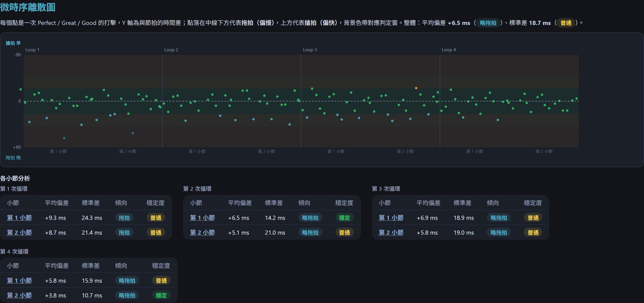This screenshot has height=303, width=644.
Task: Click the 穩定 badge in 第 4 次循環 table
Action: click(161, 295)
